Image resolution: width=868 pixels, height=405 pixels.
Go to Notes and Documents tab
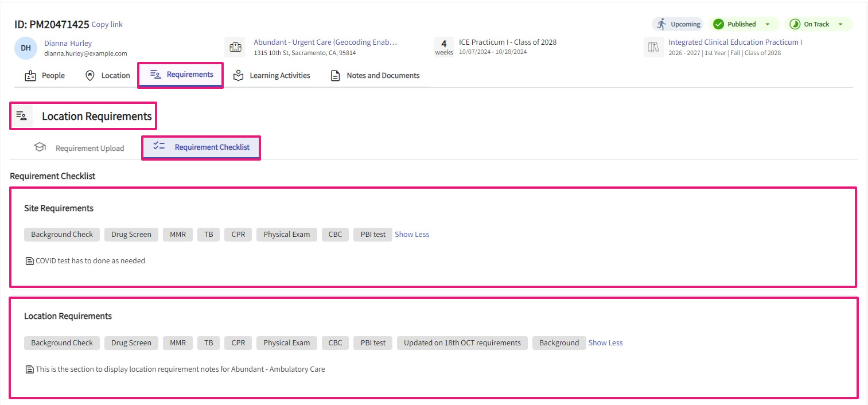click(x=375, y=76)
